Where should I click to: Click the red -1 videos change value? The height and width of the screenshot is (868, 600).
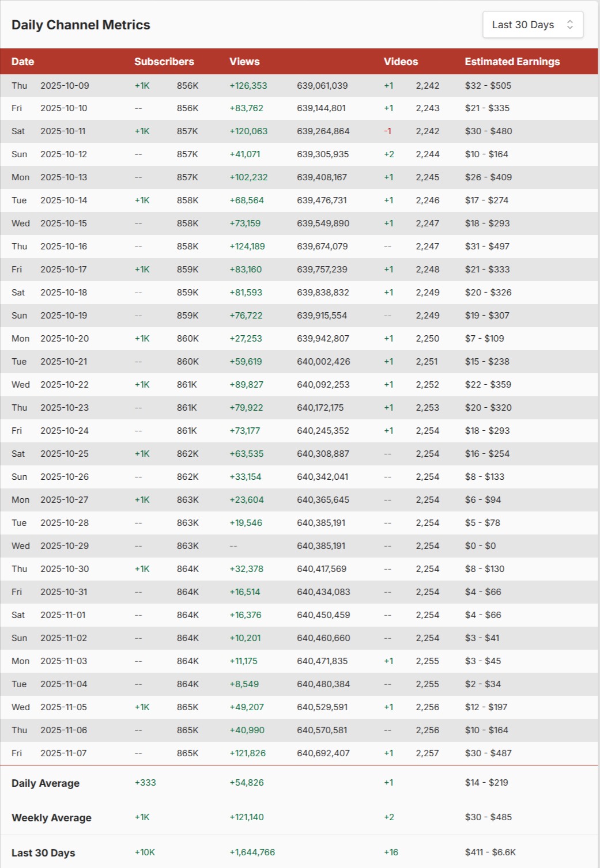[387, 131]
